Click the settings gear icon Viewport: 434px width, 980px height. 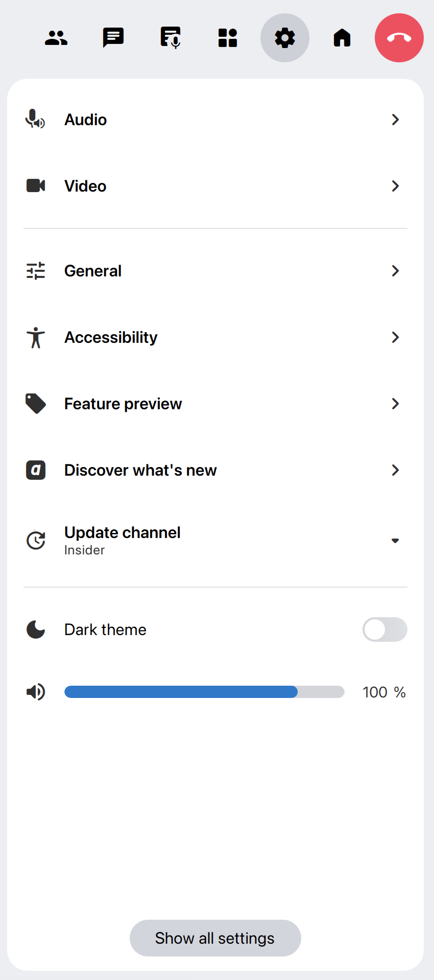pos(285,38)
